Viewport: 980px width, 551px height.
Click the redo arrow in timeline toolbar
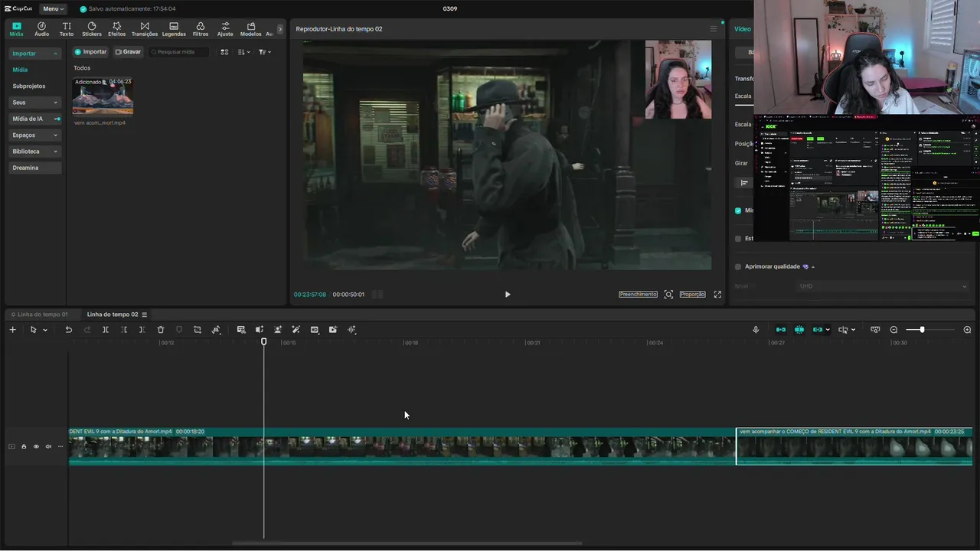(x=87, y=330)
